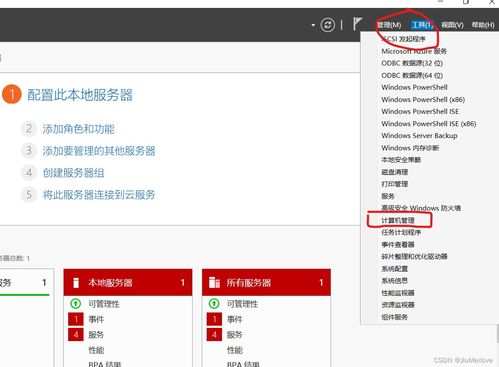This screenshot has height=367, width=499.
Task: Click green 可管理性 arrow icon under 所有服务器
Action: coord(214,304)
